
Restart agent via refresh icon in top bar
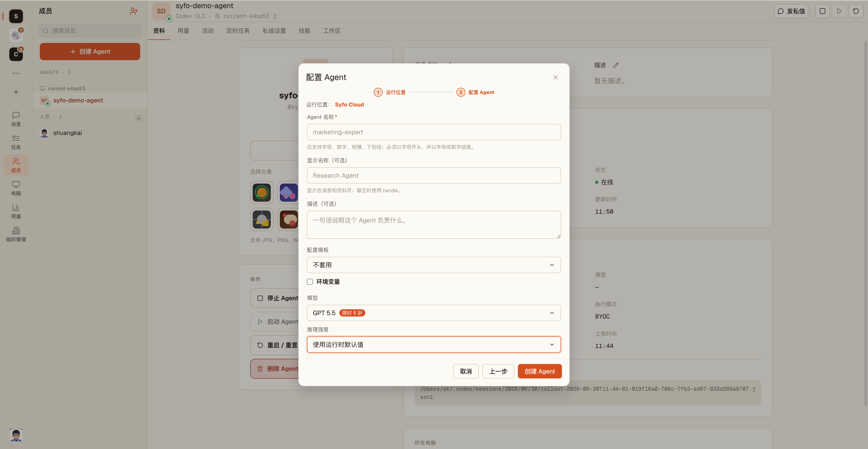856,11
